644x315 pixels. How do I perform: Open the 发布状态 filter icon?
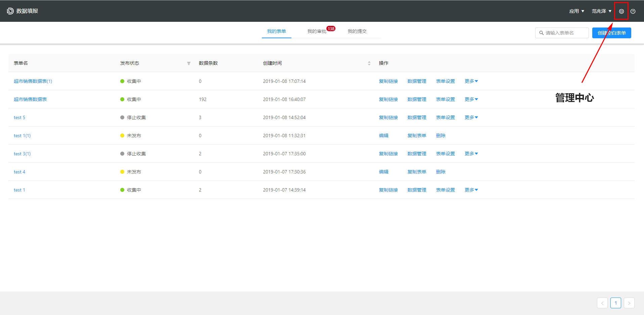coord(189,63)
